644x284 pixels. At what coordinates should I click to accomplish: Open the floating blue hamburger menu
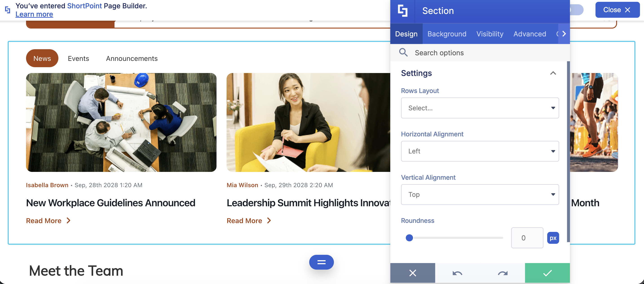coord(321,262)
